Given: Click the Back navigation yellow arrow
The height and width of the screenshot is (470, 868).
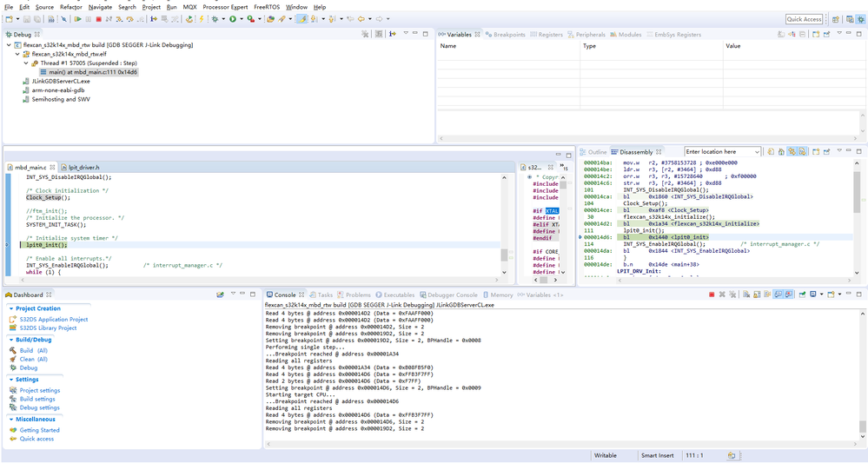Looking at the screenshot, I should pos(361,19).
